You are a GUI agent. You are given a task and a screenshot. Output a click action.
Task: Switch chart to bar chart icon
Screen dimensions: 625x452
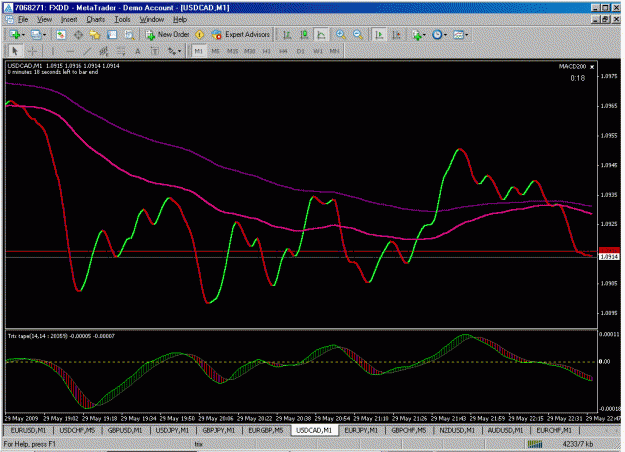point(287,35)
